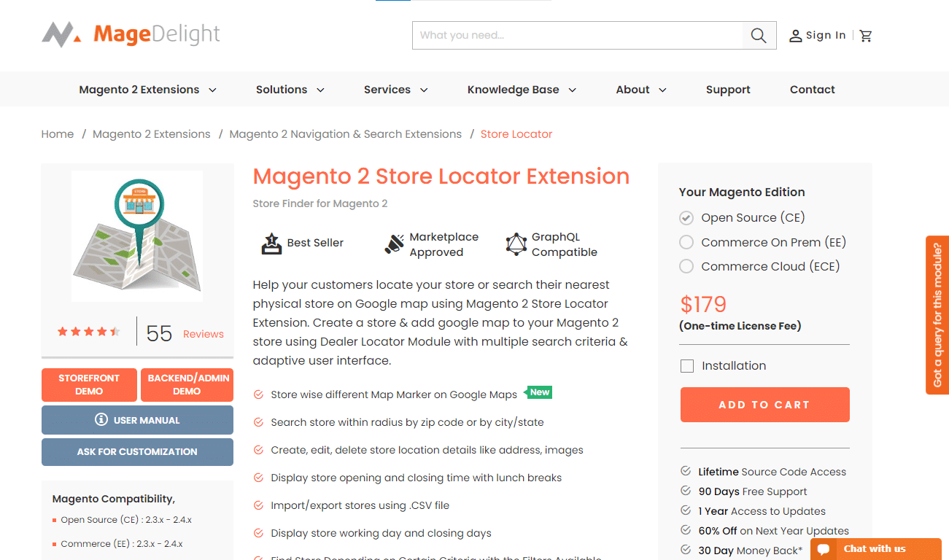Go to Home breadcrumb
This screenshot has height=560, width=949.
click(58, 134)
